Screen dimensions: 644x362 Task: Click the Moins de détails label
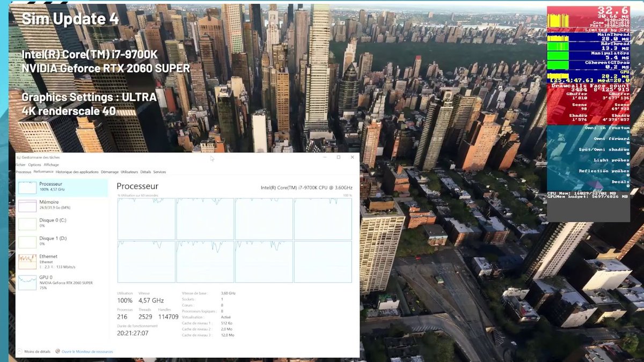(38, 352)
